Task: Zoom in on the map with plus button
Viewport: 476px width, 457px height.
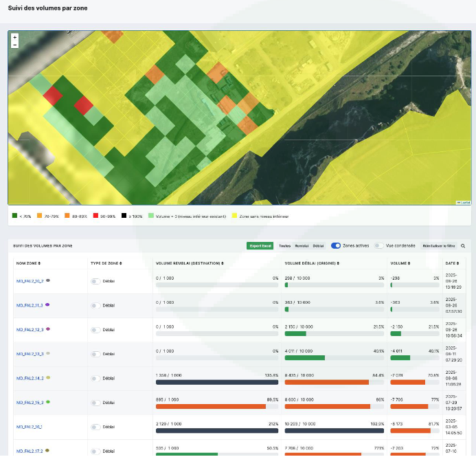Action: (x=14, y=37)
